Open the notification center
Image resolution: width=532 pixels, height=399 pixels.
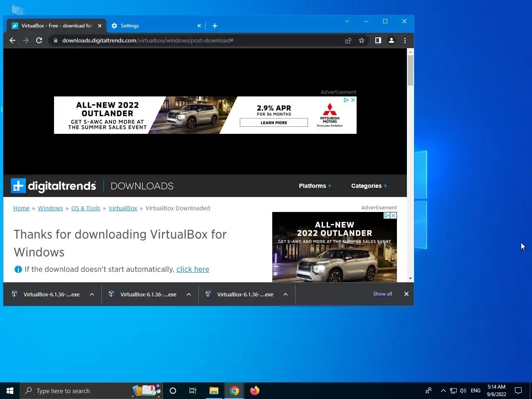click(518, 391)
